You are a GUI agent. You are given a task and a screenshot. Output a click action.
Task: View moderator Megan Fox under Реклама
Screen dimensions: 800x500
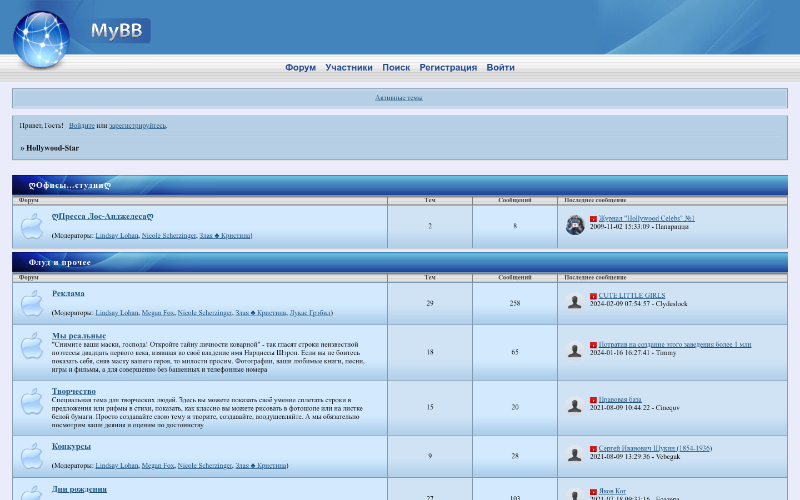point(158,313)
